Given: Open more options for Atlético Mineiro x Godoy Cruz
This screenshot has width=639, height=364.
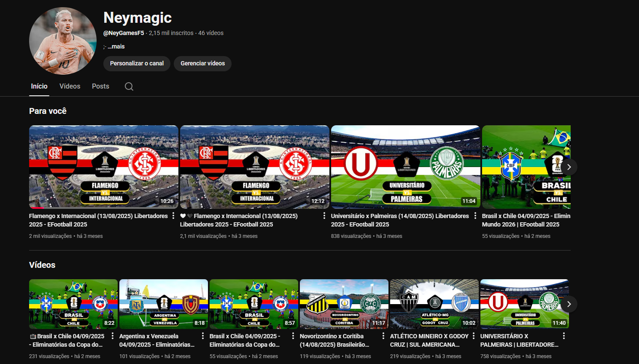Looking at the screenshot, I should (x=474, y=336).
